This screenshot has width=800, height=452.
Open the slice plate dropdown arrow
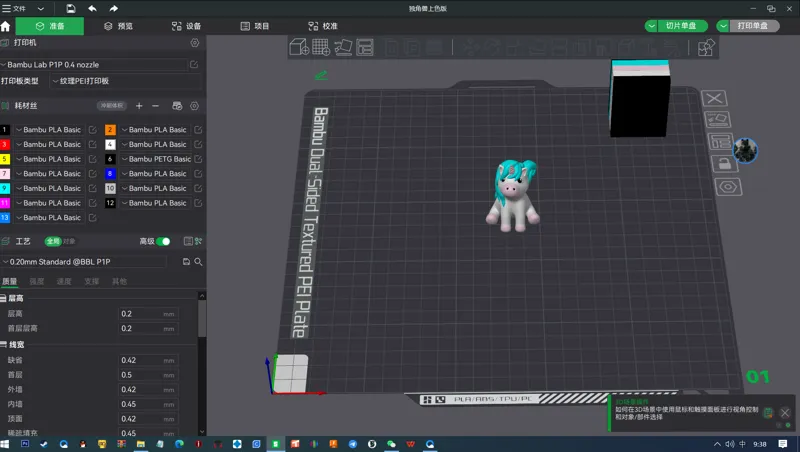point(652,26)
